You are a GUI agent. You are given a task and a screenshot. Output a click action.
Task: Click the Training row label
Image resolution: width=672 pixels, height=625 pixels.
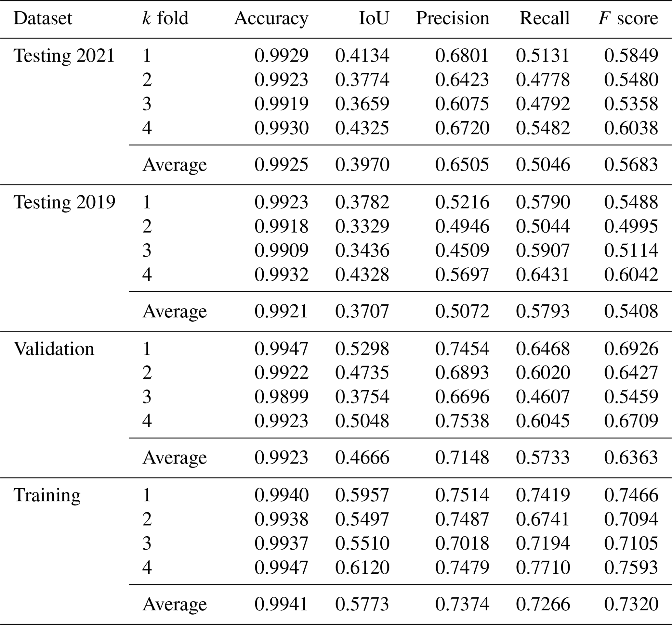coord(47,495)
